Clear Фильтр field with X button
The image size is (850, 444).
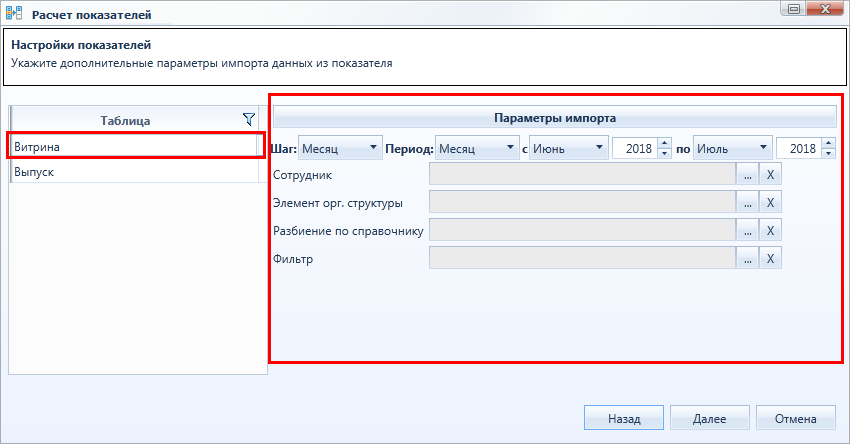pos(770,259)
